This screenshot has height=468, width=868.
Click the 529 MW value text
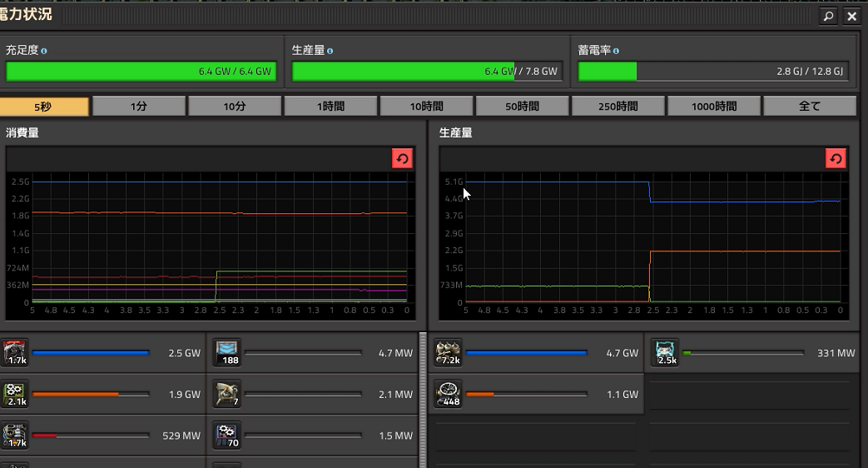tap(181, 436)
